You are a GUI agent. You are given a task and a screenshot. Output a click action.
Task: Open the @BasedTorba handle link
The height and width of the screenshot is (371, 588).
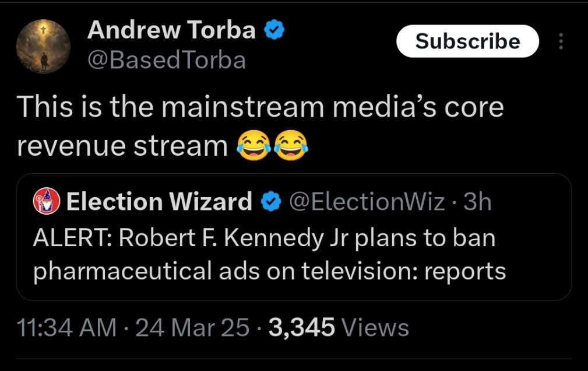click(167, 60)
